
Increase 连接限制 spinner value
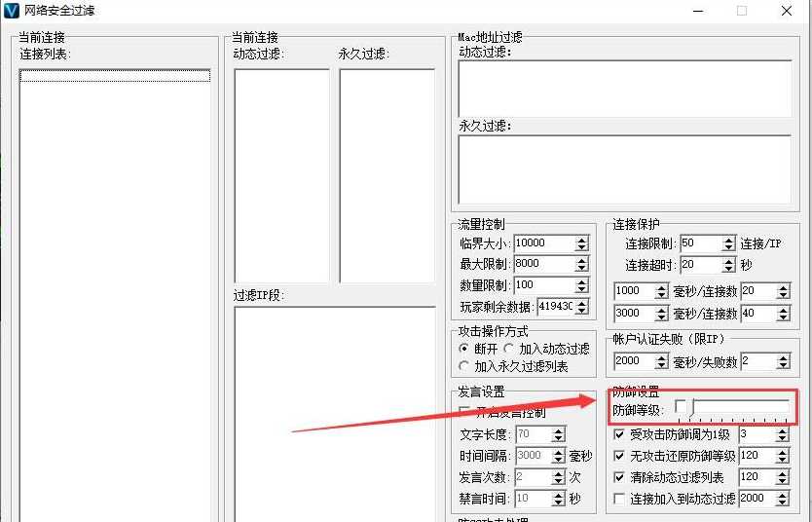(728, 240)
